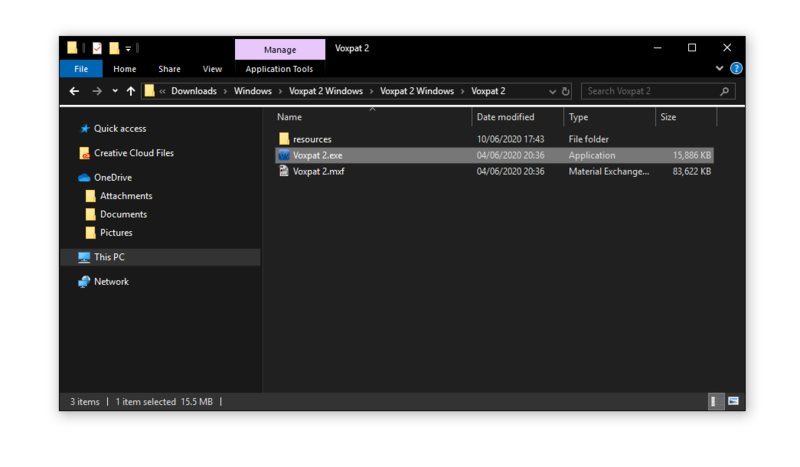Open the Voxpat 2.exe application file
800x467 pixels.
click(317, 155)
